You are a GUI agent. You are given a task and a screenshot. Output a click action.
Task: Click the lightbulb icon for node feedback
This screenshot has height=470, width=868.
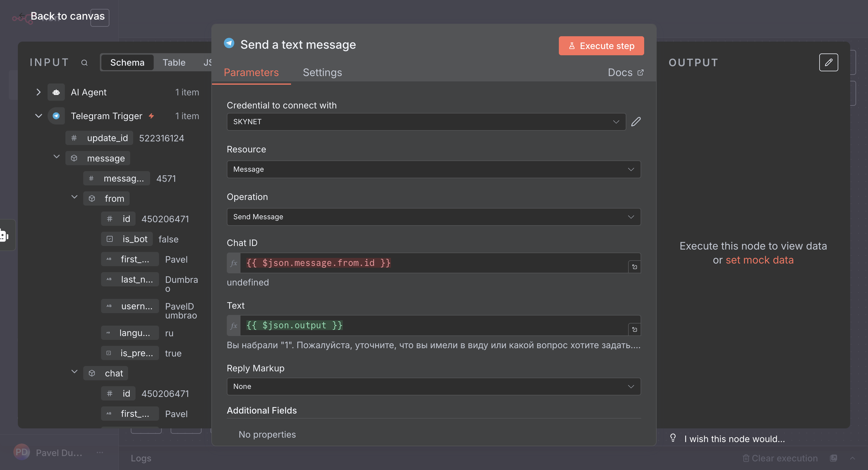673,438
